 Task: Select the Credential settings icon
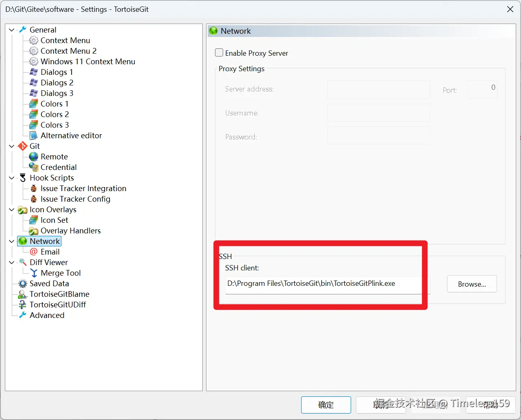point(34,167)
